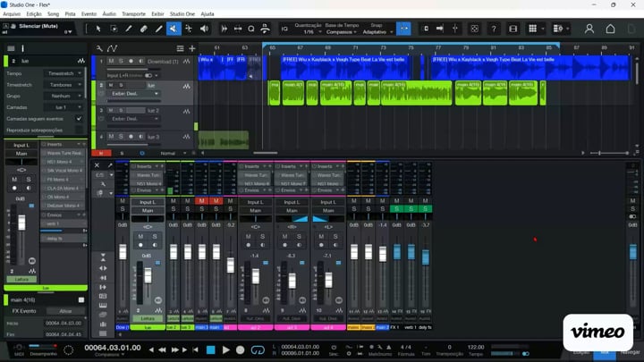644x362 pixels.
Task: Go to the Start page home icon
Action: pyautogui.click(x=610, y=29)
